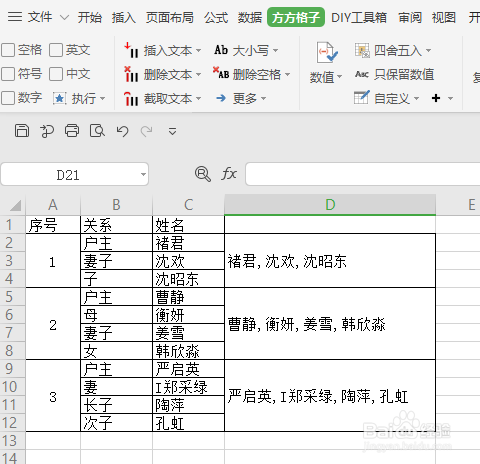
Task: Click the Print Preview icon
Action: coord(97,131)
